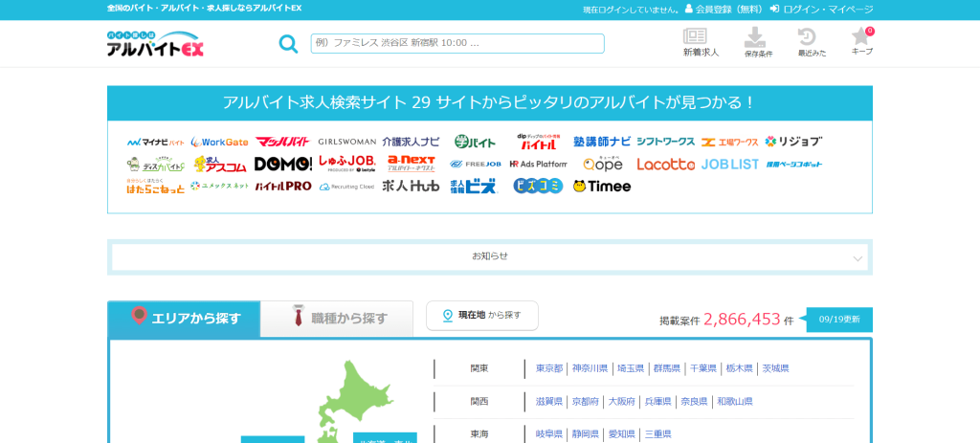Click the FREEJOB logo

(475, 165)
